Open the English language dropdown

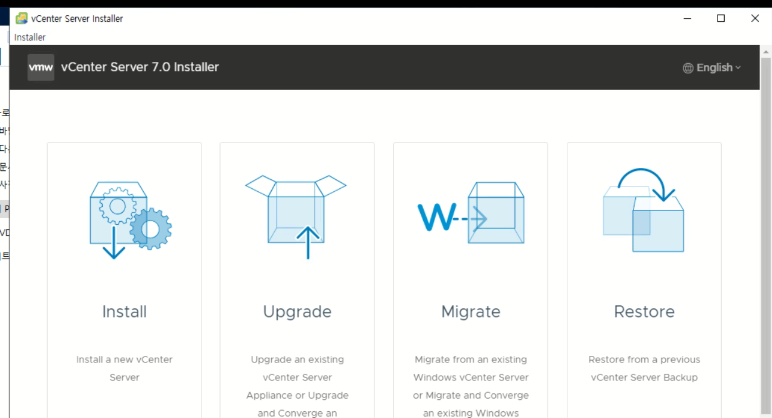tap(712, 67)
